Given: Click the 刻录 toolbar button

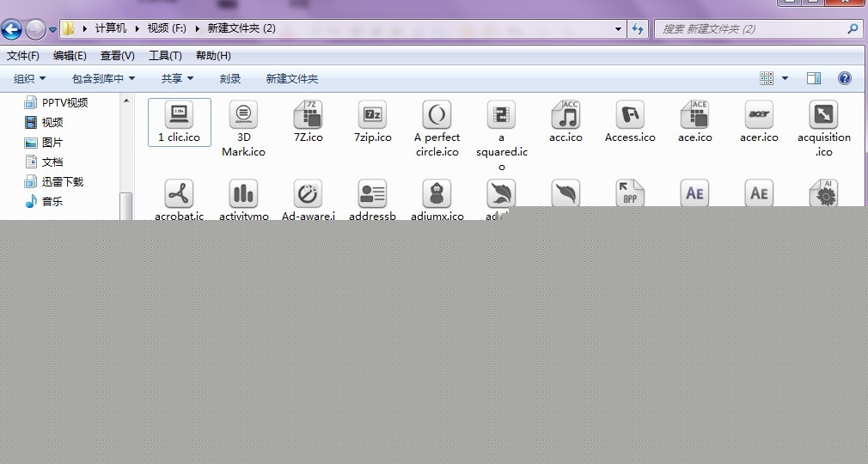Looking at the screenshot, I should [x=230, y=79].
